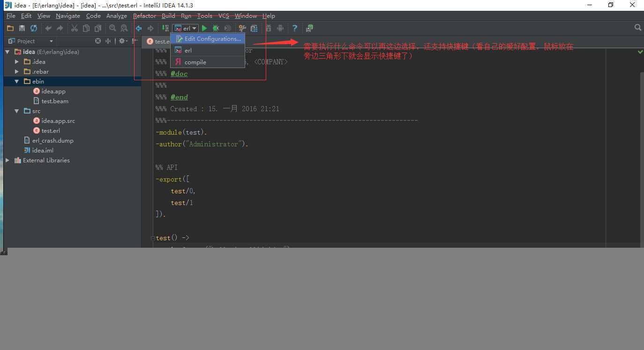
Task: Click the Cut scissors icon
Action: click(74, 28)
